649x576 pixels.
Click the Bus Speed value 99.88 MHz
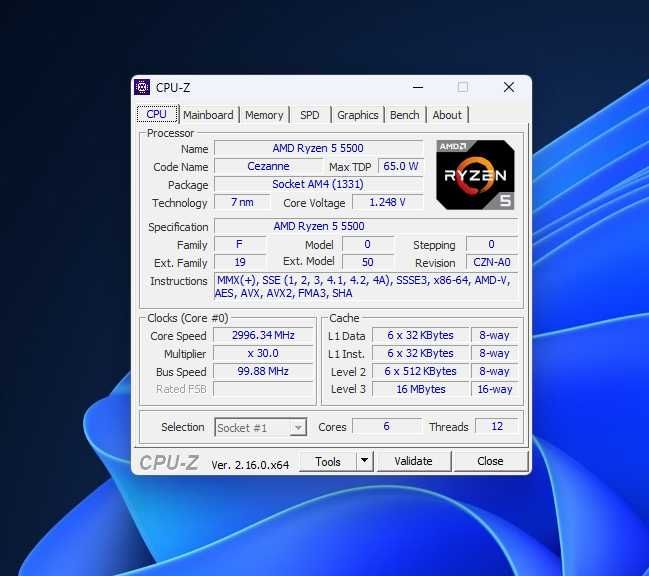point(263,371)
